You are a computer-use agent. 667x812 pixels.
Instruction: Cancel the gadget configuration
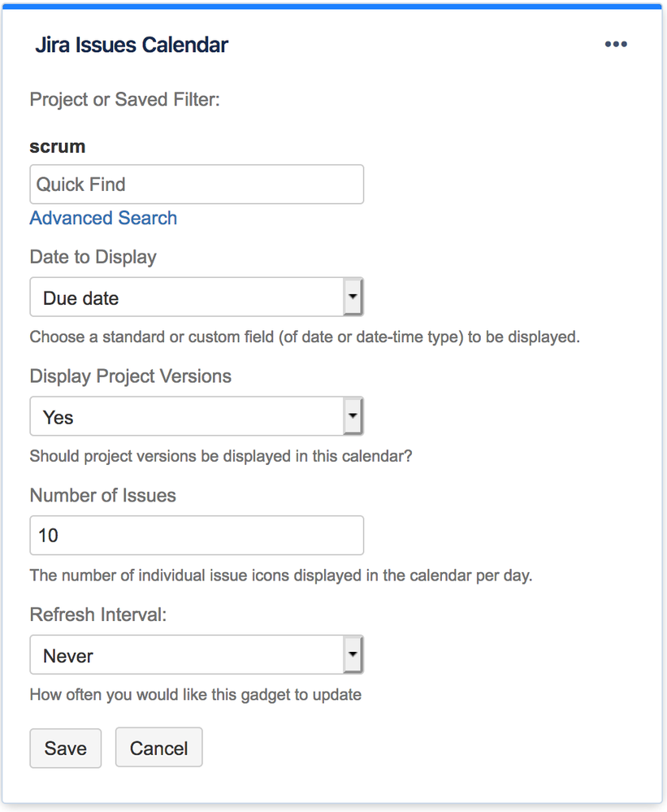158,748
